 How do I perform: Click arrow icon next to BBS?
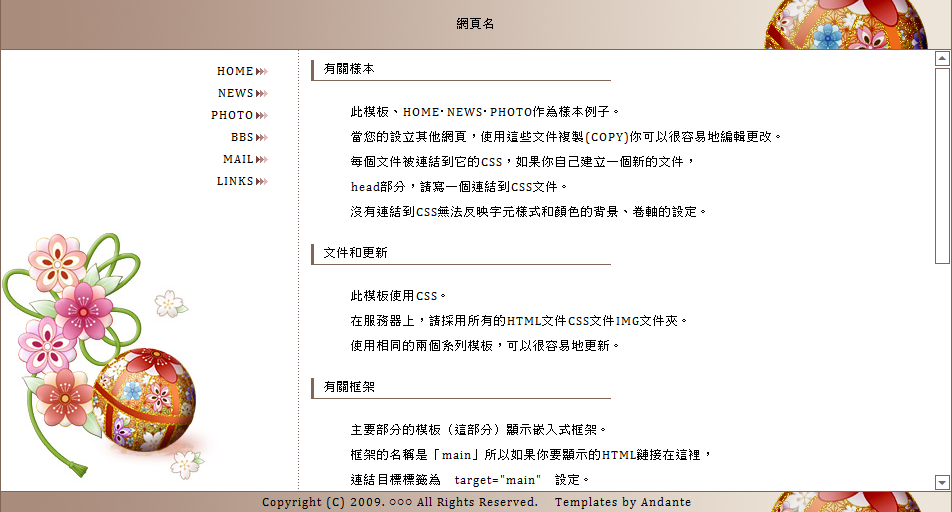pyautogui.click(x=262, y=137)
